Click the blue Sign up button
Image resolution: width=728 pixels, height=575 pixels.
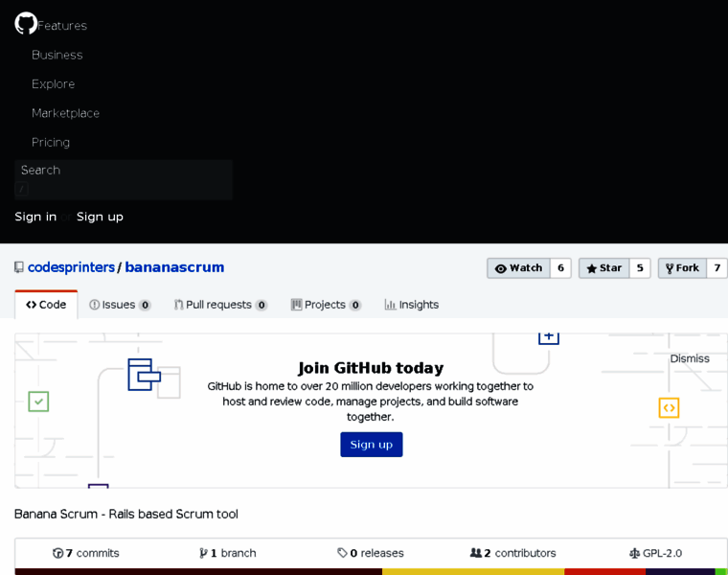coord(372,445)
